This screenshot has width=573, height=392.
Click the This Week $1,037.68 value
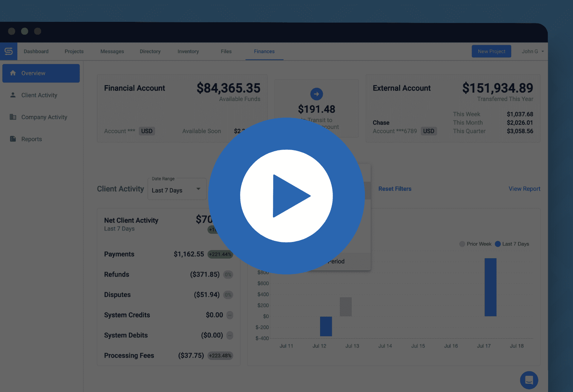coord(520,114)
